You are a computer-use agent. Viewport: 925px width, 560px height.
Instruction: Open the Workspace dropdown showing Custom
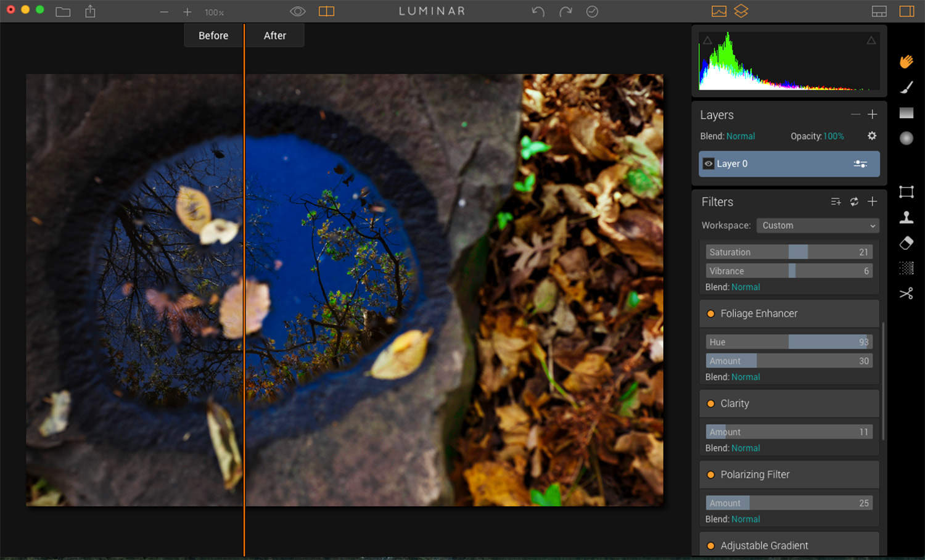[x=817, y=225]
